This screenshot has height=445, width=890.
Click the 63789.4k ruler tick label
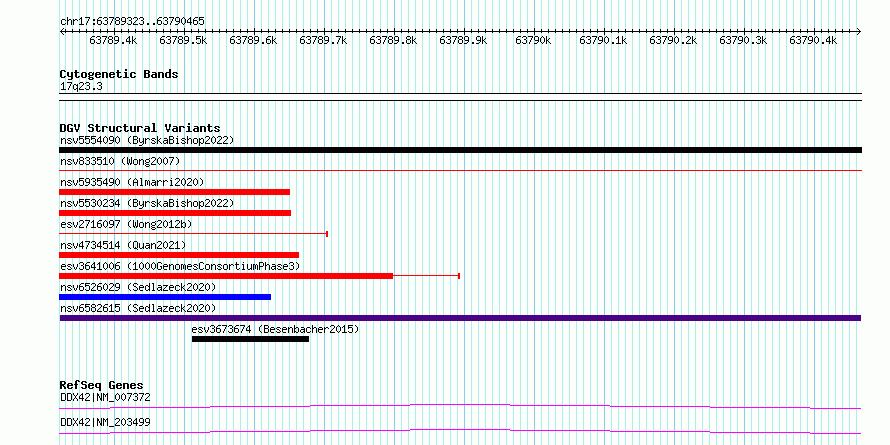[114, 41]
